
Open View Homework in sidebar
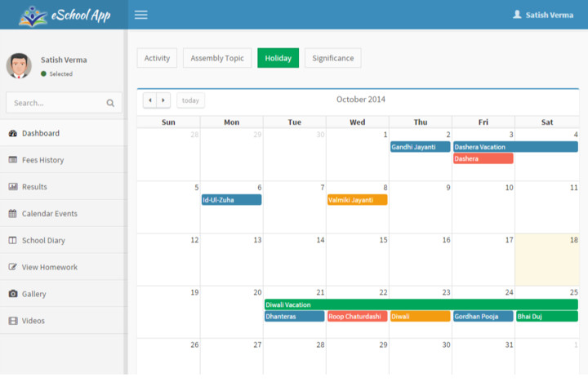pos(49,267)
